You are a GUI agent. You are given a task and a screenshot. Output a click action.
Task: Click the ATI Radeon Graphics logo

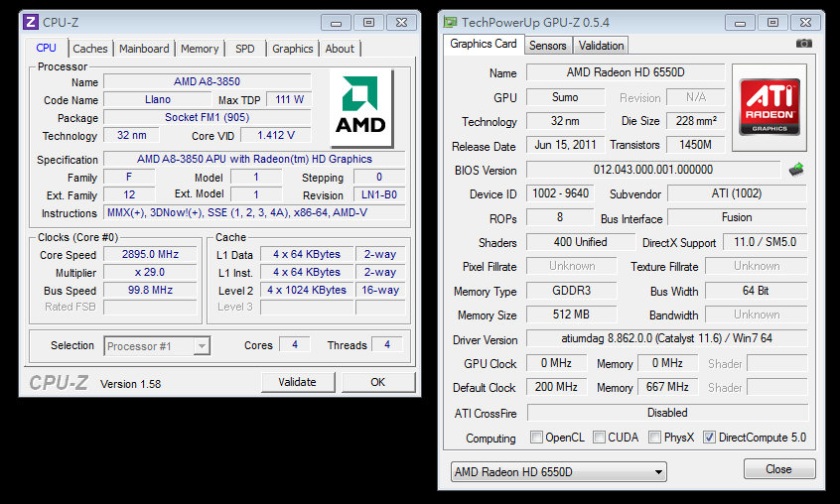coord(770,107)
